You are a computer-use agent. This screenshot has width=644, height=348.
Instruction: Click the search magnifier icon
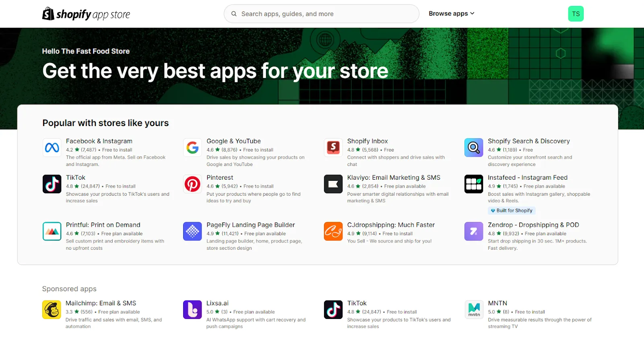(234, 14)
